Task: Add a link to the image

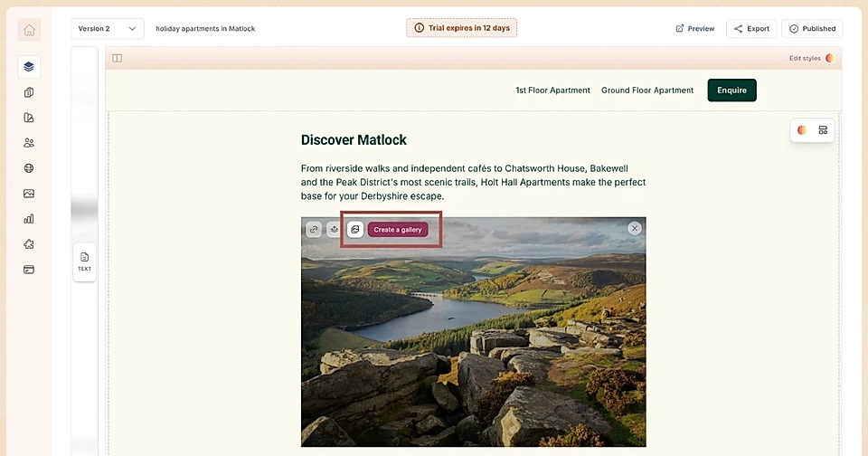Action: 314,230
